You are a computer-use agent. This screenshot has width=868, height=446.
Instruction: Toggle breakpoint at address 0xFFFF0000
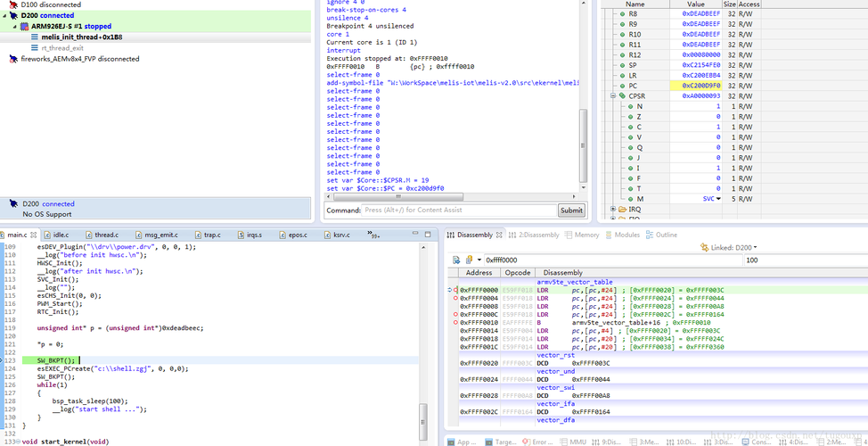(x=455, y=290)
